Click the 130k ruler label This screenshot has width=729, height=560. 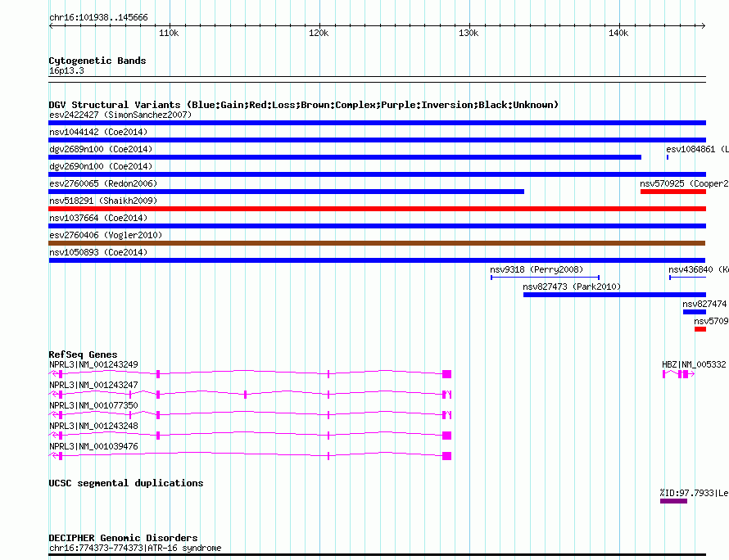469,33
